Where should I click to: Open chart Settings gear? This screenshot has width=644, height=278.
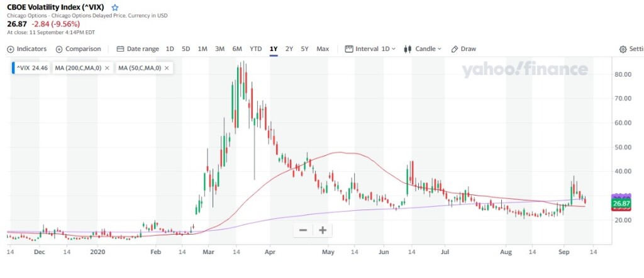click(623, 49)
